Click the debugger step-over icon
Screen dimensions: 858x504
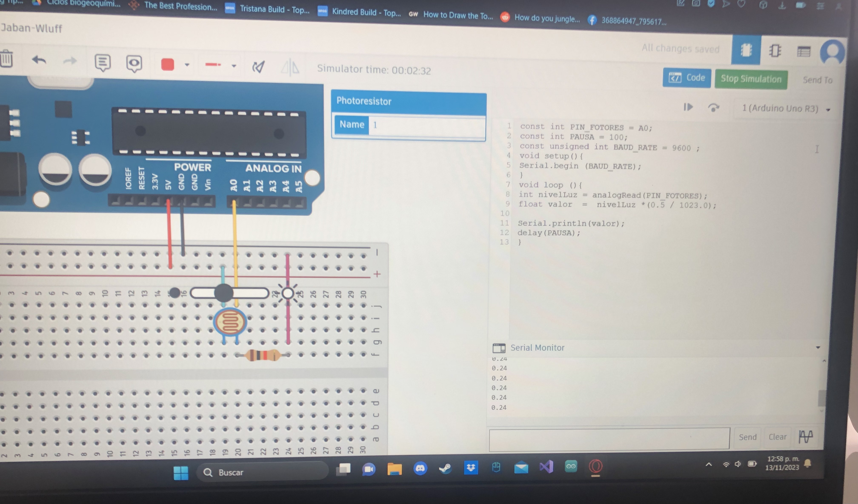click(713, 108)
